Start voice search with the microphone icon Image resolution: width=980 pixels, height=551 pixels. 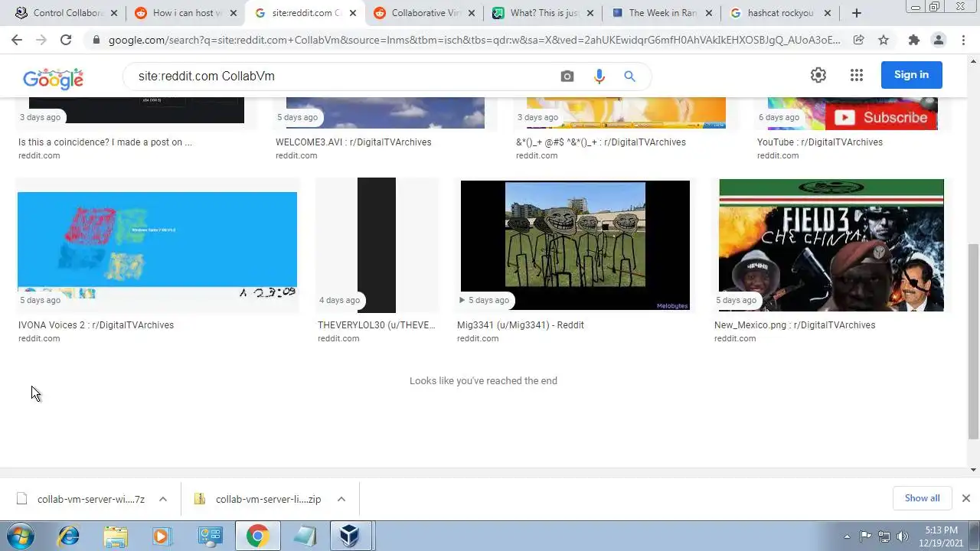[599, 77]
